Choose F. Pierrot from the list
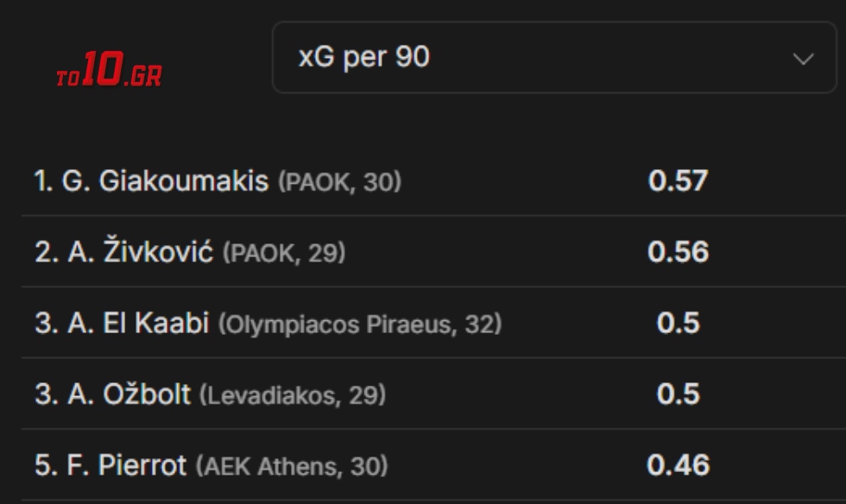This screenshot has width=846, height=504. click(126, 466)
